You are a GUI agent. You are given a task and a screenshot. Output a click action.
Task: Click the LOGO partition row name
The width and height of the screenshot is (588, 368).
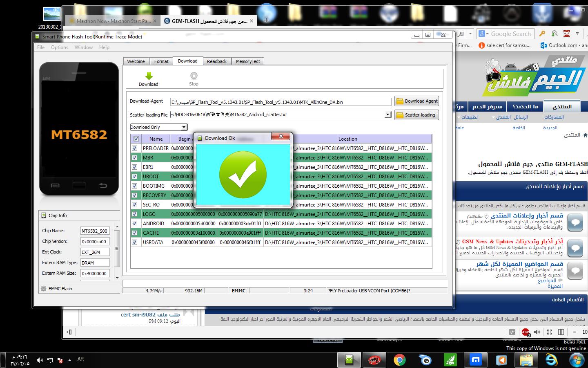149,214
